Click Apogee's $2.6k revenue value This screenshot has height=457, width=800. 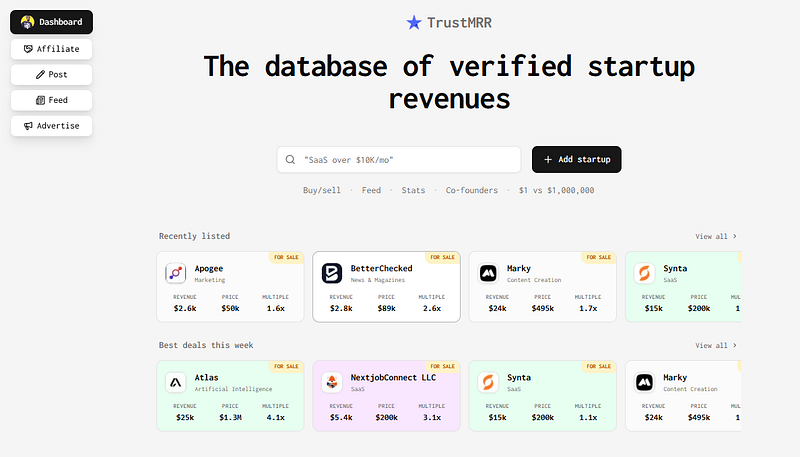coord(185,308)
